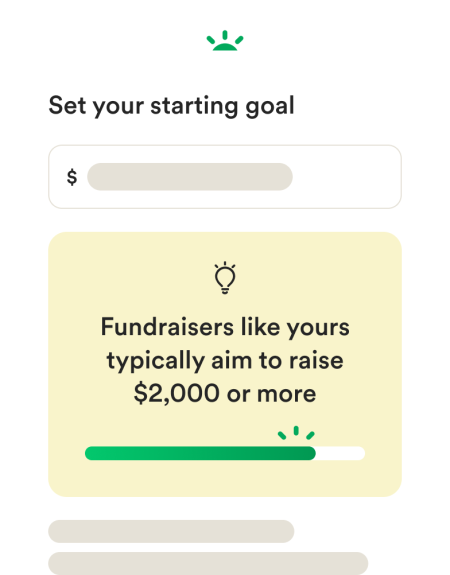Click the word "Fundraisers" in tip card
The width and height of the screenshot is (450, 575).
(x=167, y=326)
